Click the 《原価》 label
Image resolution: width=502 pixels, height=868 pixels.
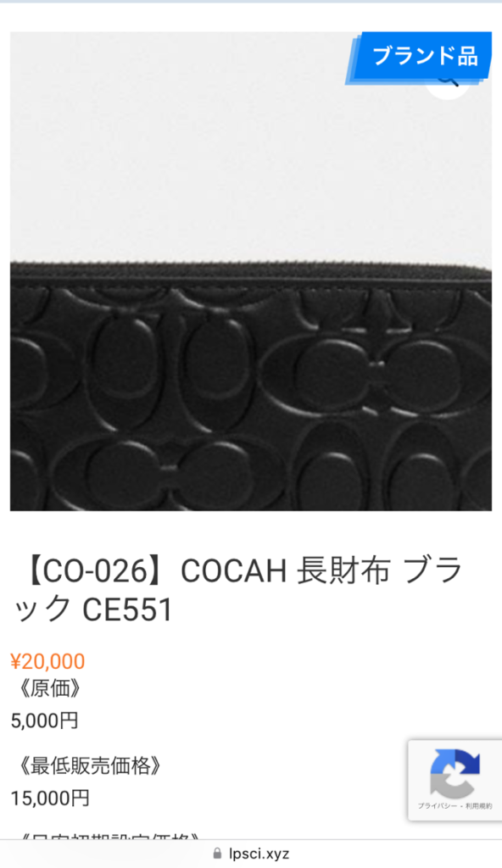(49, 689)
